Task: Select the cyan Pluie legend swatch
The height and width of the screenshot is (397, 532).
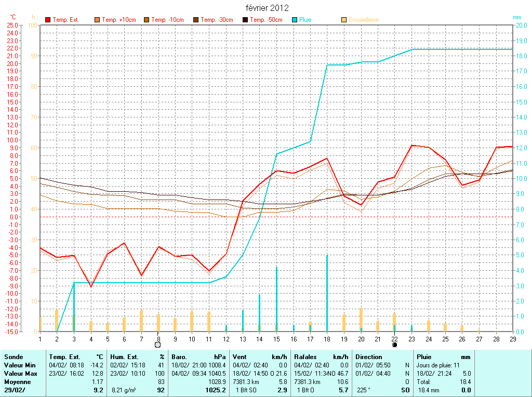Action: pos(295,20)
